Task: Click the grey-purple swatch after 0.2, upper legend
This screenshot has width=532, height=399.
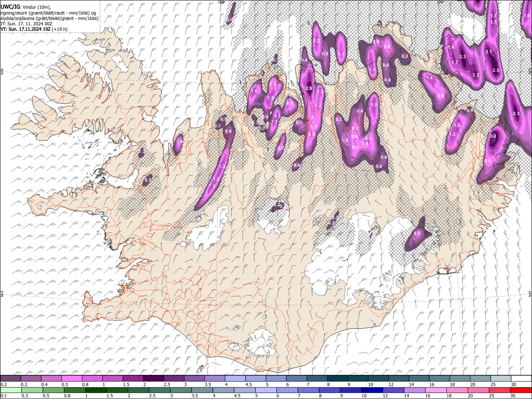Action: coord(10,379)
